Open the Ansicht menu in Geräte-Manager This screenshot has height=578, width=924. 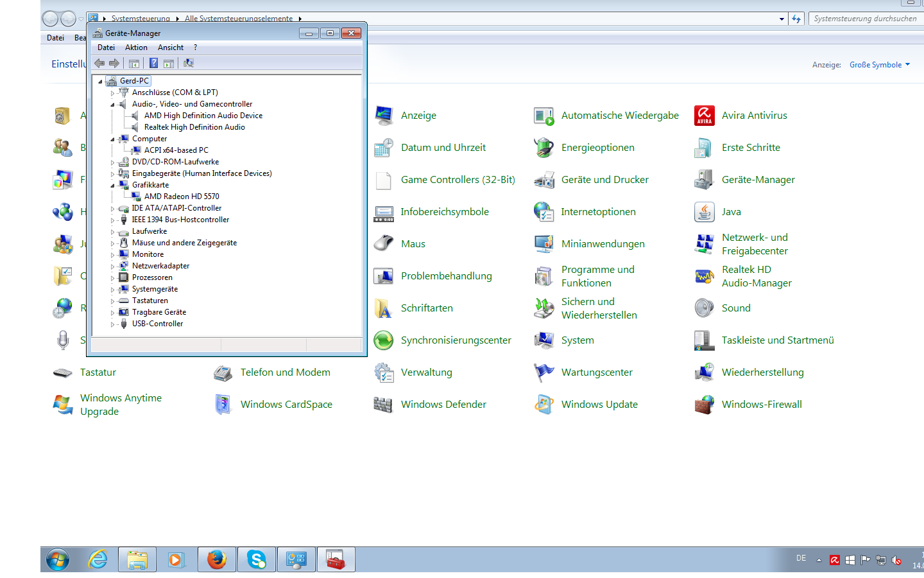pyautogui.click(x=171, y=48)
